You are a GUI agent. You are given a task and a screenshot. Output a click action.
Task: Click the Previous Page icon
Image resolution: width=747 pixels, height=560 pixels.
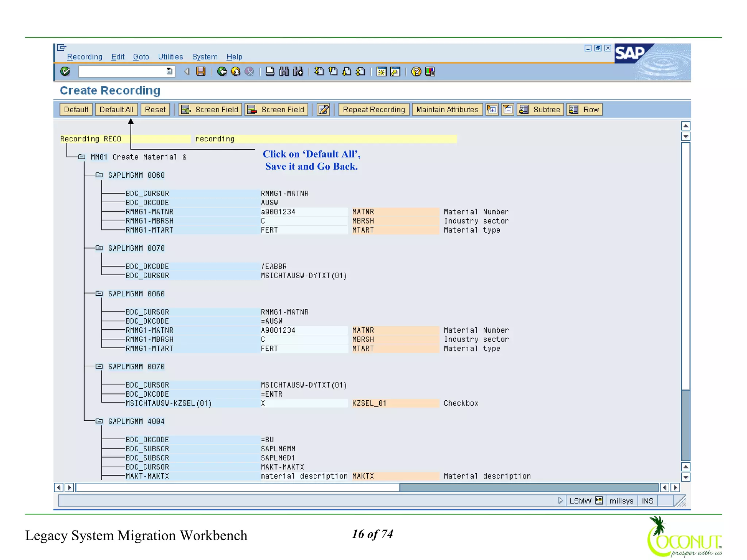pos(333,71)
